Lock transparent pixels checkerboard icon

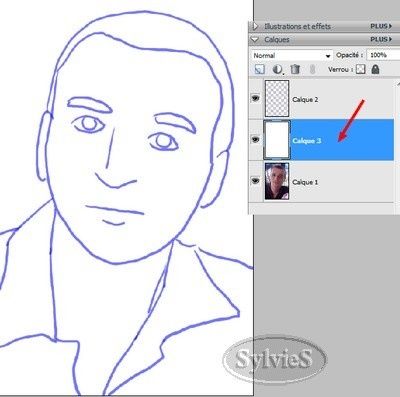361,69
